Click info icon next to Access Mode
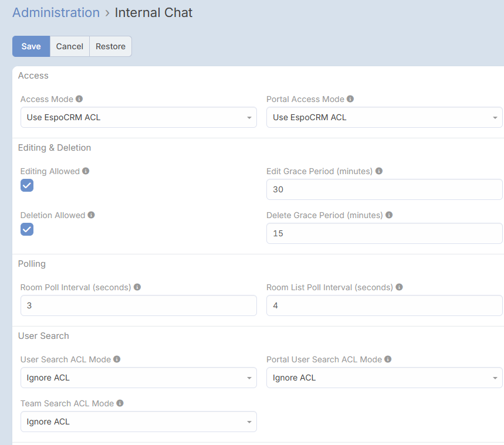This screenshot has width=504, height=445. coord(79,99)
